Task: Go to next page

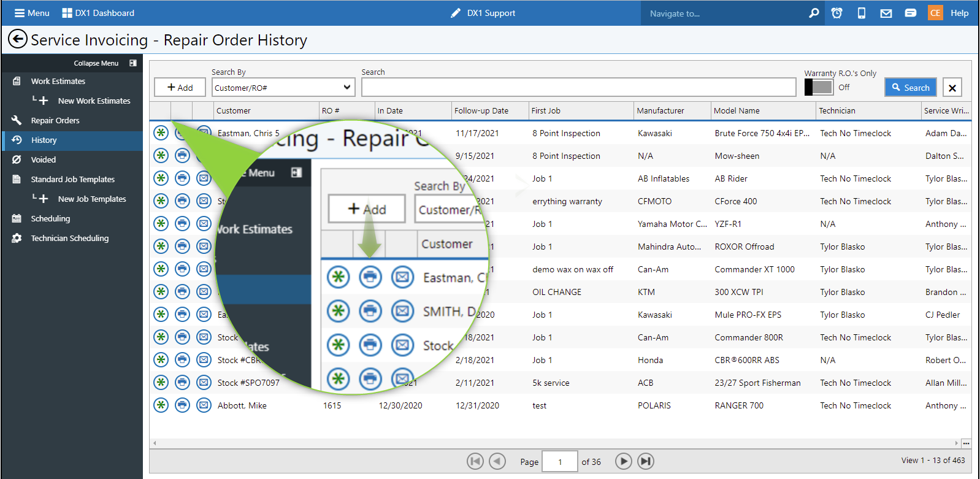Action: coord(623,461)
